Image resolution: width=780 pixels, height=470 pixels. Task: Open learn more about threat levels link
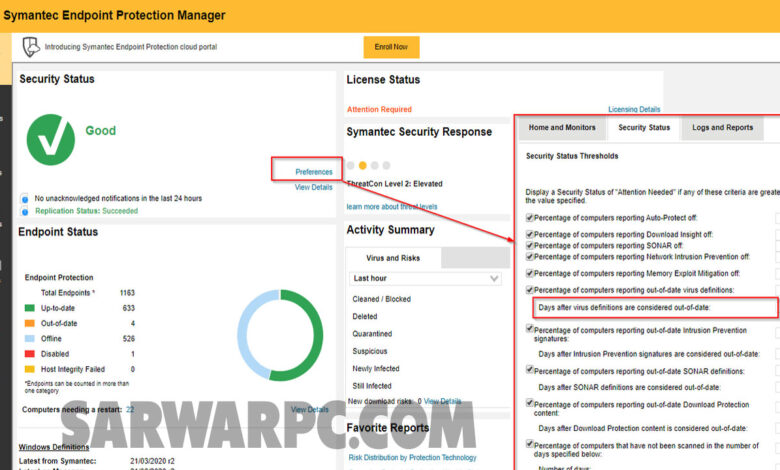(392, 207)
